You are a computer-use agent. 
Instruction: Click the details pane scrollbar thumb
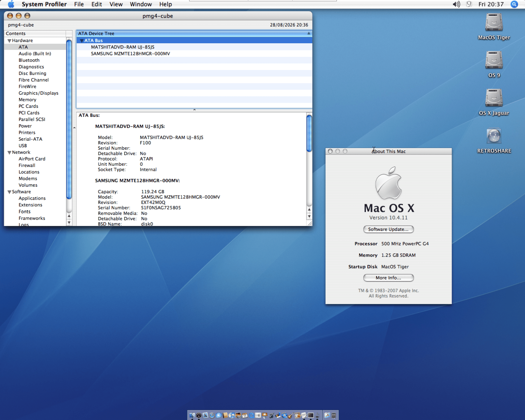tap(309, 133)
